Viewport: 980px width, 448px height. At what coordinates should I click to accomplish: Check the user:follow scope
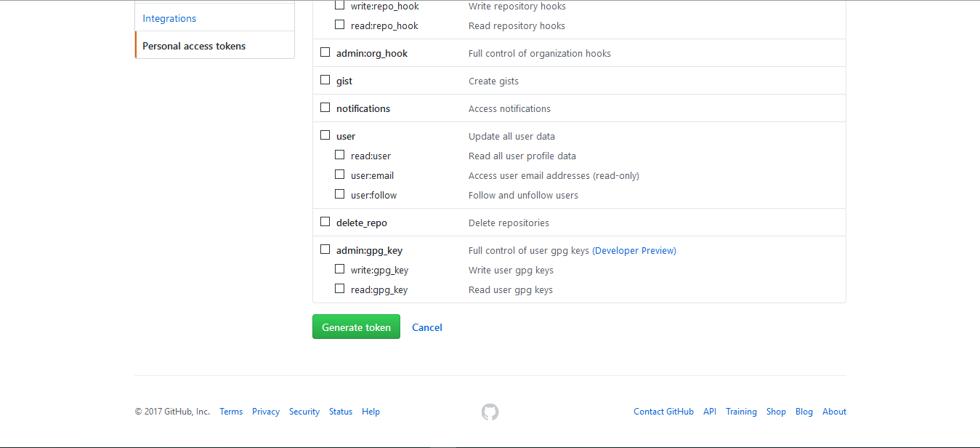click(339, 193)
